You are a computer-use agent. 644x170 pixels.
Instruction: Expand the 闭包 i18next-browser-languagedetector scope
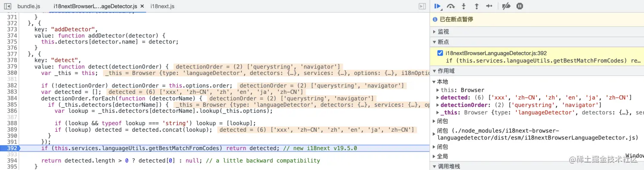click(x=434, y=134)
